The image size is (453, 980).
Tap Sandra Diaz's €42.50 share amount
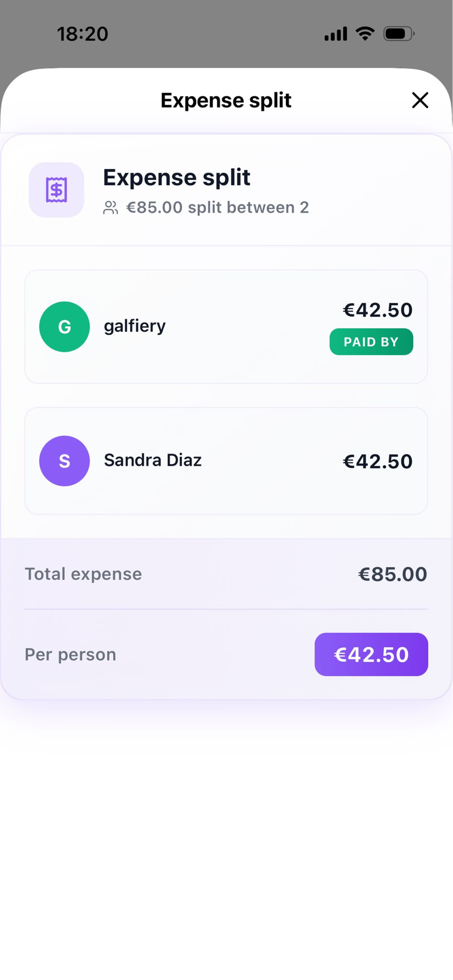coord(377,462)
